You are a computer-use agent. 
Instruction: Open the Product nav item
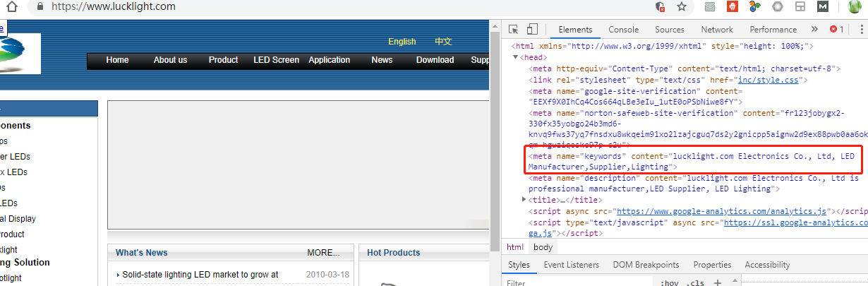pos(223,60)
